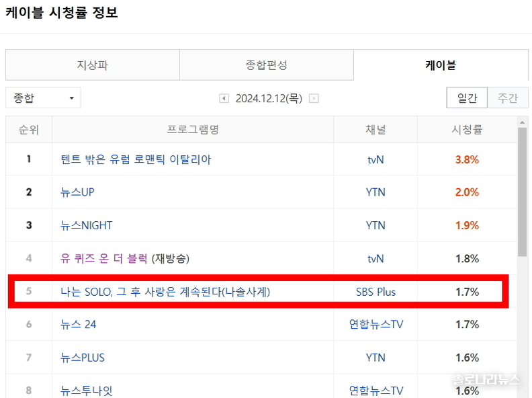Click tvN channel in rank 1 row
The image size is (532, 398).
click(375, 159)
